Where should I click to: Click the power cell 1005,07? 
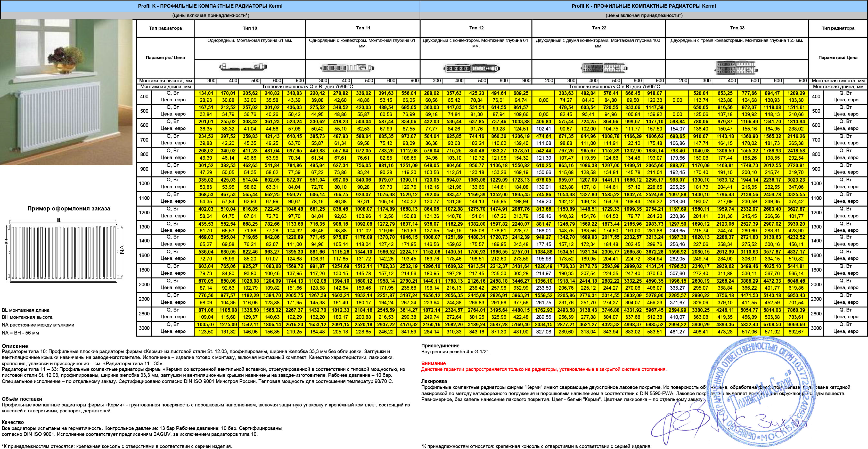click(x=206, y=325)
